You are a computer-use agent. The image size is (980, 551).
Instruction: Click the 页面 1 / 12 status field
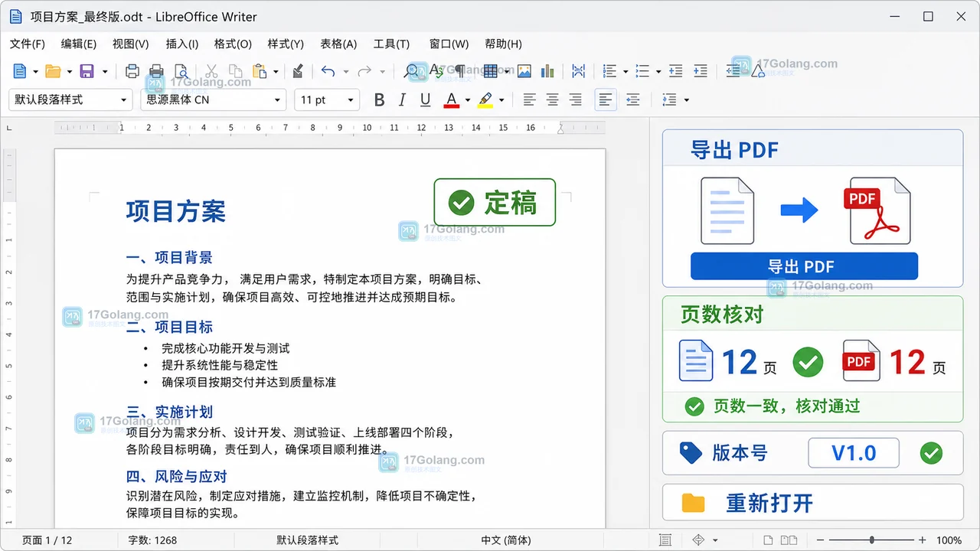coord(47,540)
